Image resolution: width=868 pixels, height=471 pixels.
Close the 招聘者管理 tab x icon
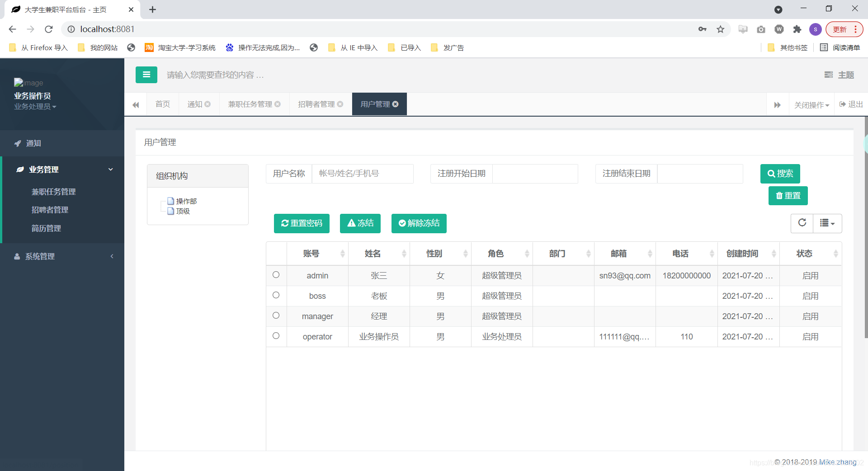[x=340, y=104]
